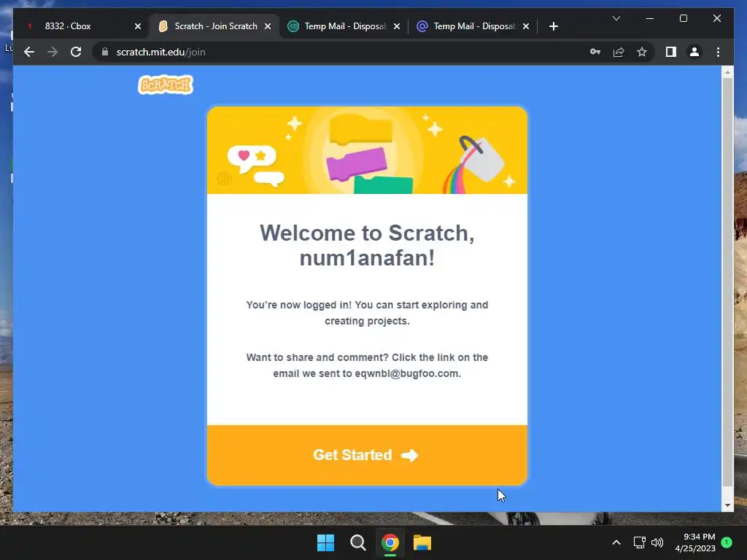Click the page vertical scrollbar
This screenshot has width=747, height=560.
tap(727, 282)
